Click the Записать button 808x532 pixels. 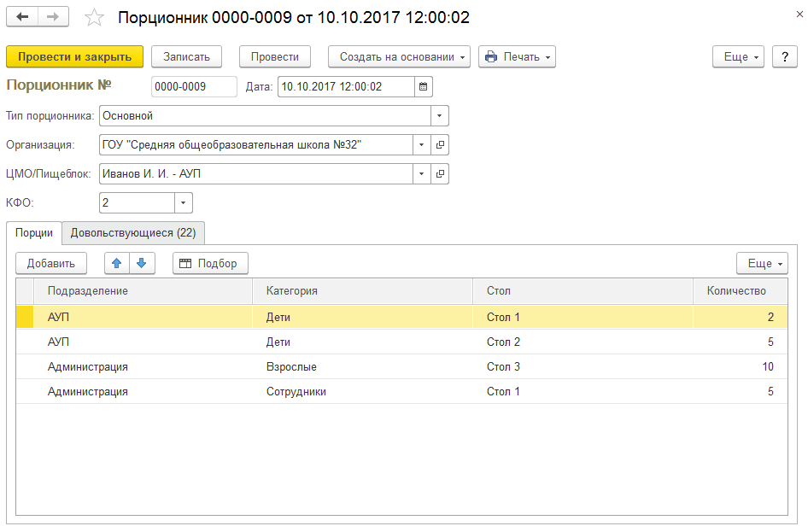(x=186, y=56)
